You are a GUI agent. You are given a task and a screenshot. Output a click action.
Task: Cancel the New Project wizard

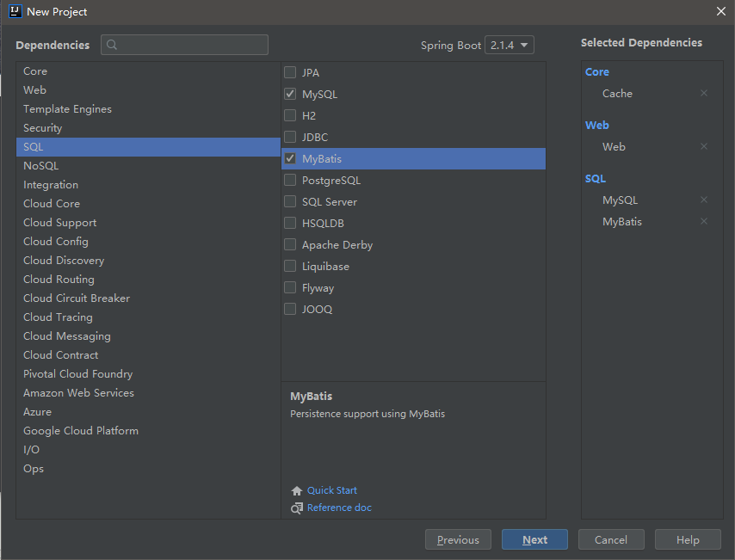611,540
